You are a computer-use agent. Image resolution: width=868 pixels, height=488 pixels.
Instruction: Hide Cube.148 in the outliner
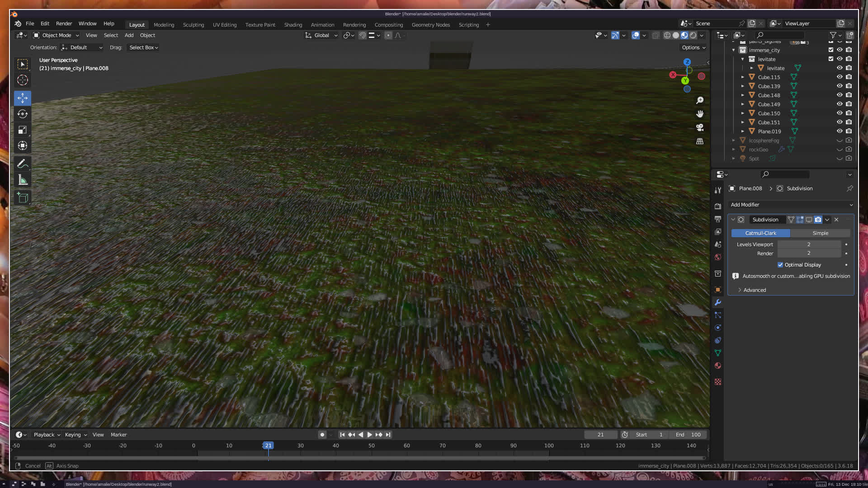840,95
